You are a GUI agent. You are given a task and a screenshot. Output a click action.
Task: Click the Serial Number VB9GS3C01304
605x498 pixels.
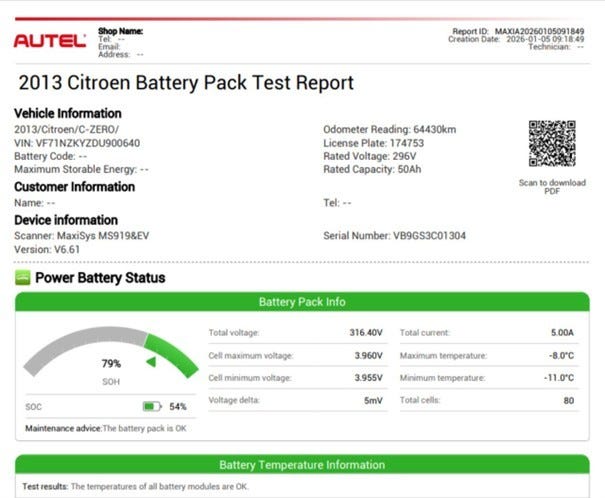pos(394,236)
